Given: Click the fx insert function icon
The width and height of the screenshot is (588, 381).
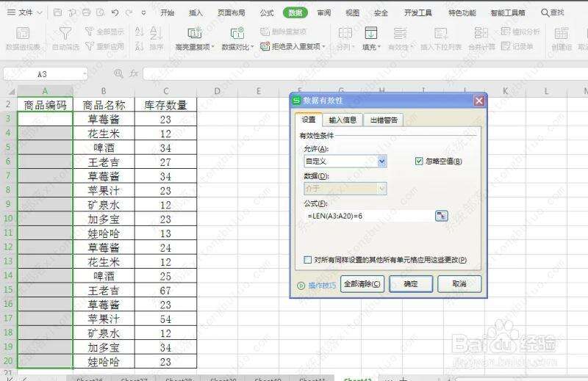Looking at the screenshot, I should tap(134, 73).
